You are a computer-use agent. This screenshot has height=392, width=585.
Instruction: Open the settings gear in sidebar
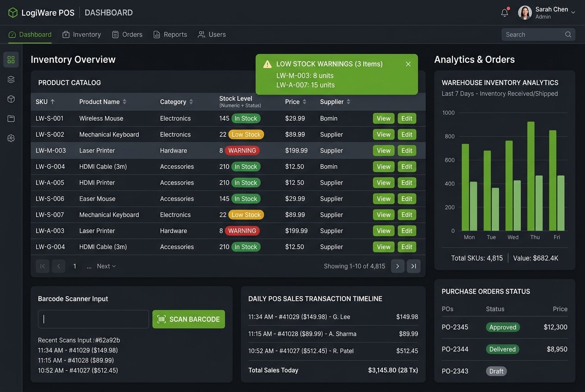11,138
